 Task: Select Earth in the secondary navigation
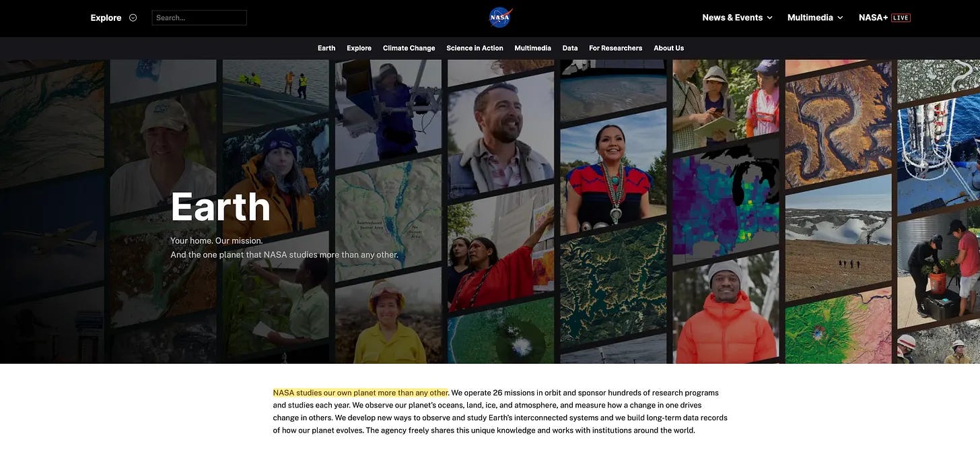pyautogui.click(x=326, y=48)
